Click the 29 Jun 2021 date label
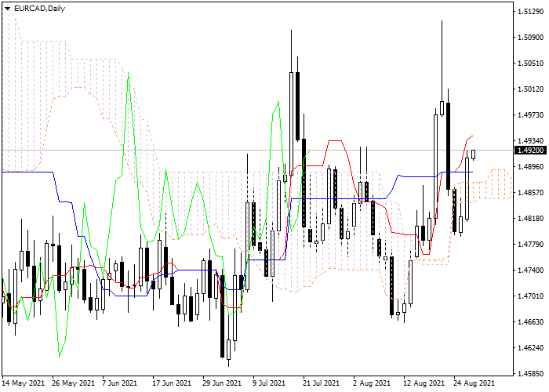Viewport: 549px width, 392px height. coord(223,383)
